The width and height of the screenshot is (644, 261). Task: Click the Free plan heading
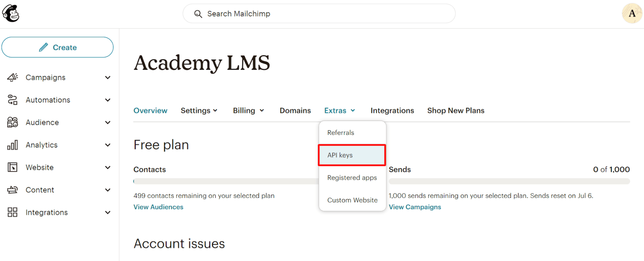[x=161, y=145]
